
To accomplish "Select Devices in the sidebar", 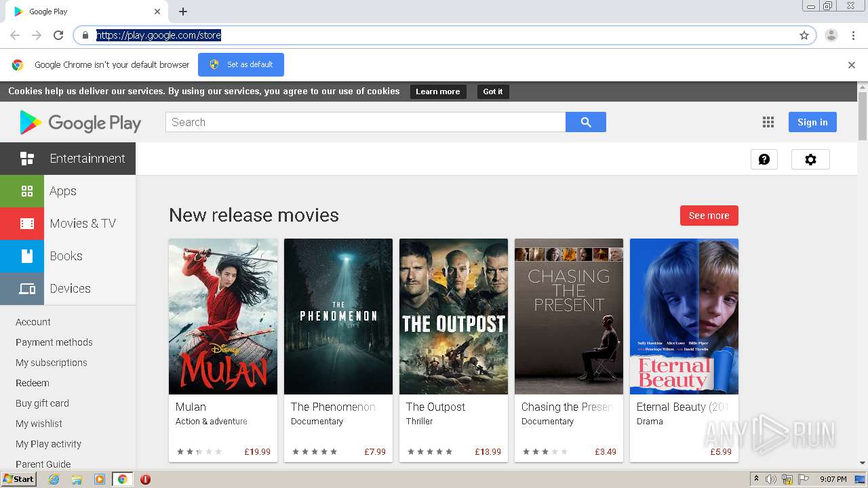I will 68,289.
